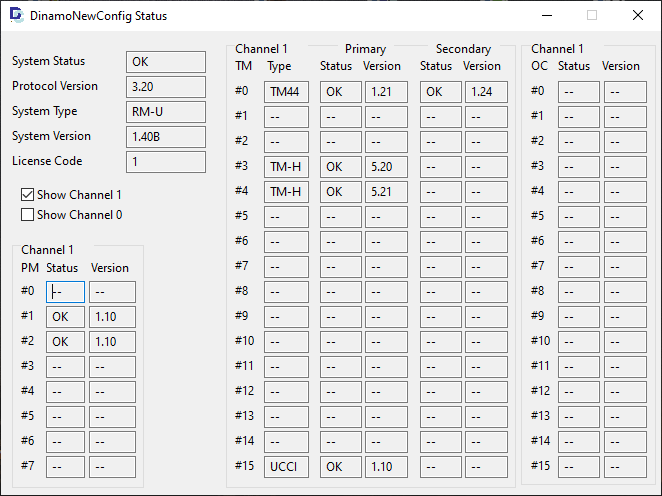Click TM #4 Primary Version field 5.21
Screen dimensions: 662x496
(386, 192)
